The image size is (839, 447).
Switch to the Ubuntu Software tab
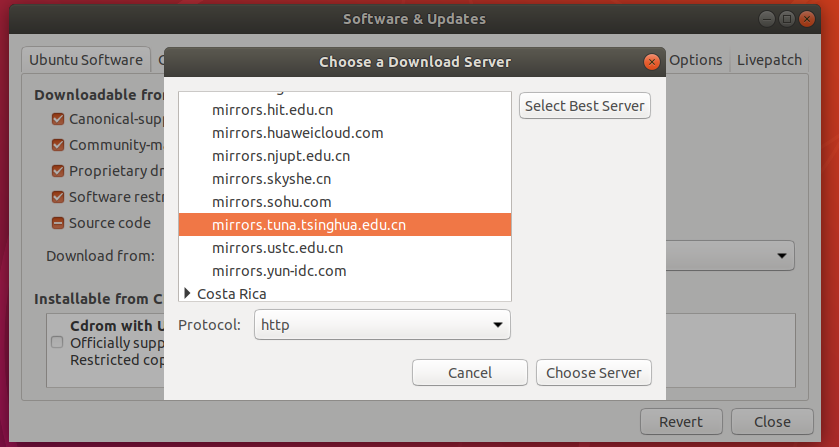tap(85, 60)
